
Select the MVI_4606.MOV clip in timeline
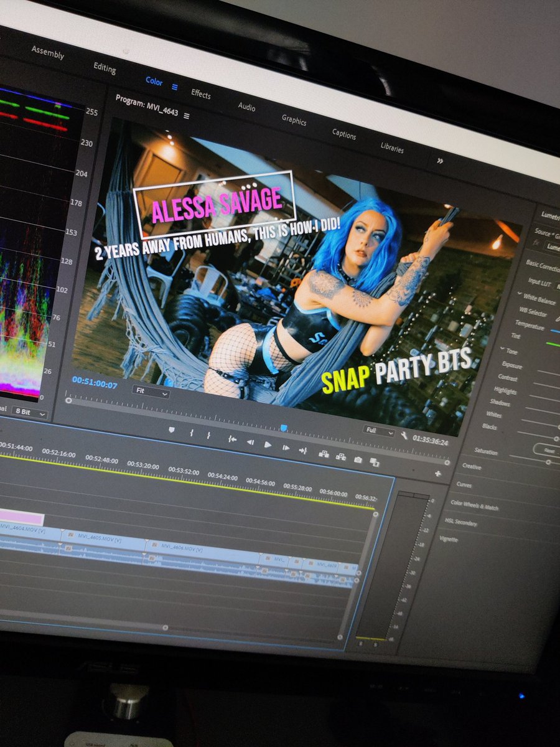click(202, 550)
